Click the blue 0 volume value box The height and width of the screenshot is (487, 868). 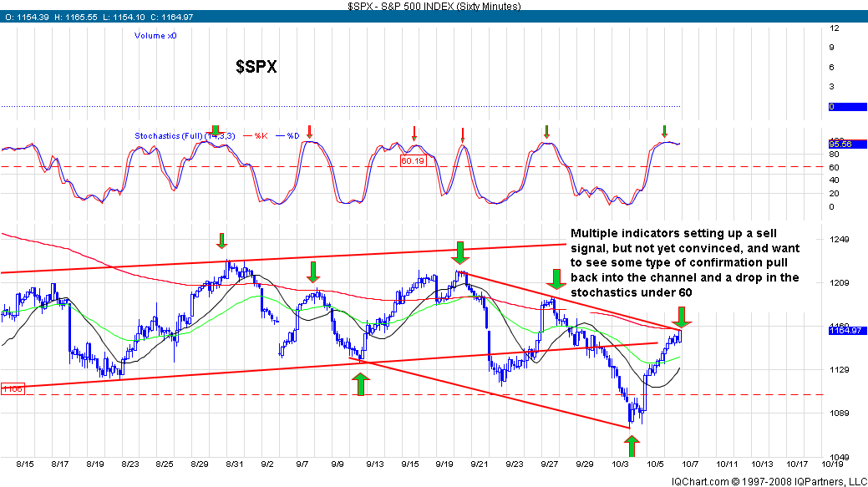click(846, 107)
